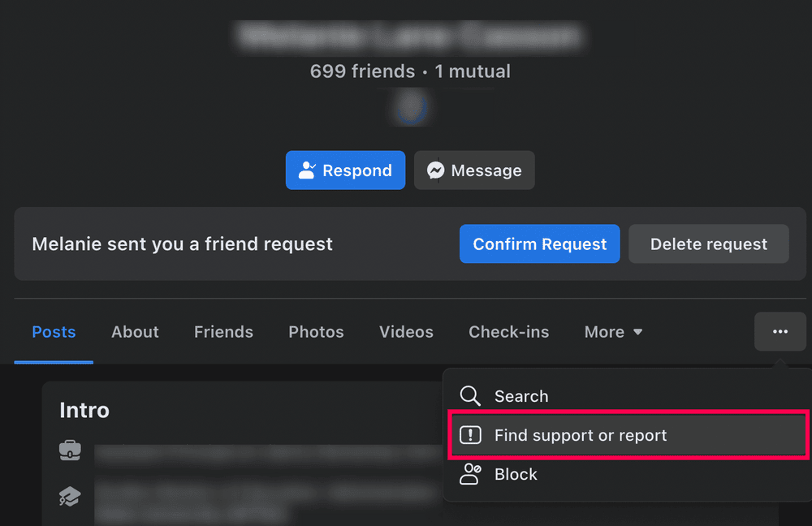
Task: Expand the Respond button options
Action: coord(345,170)
